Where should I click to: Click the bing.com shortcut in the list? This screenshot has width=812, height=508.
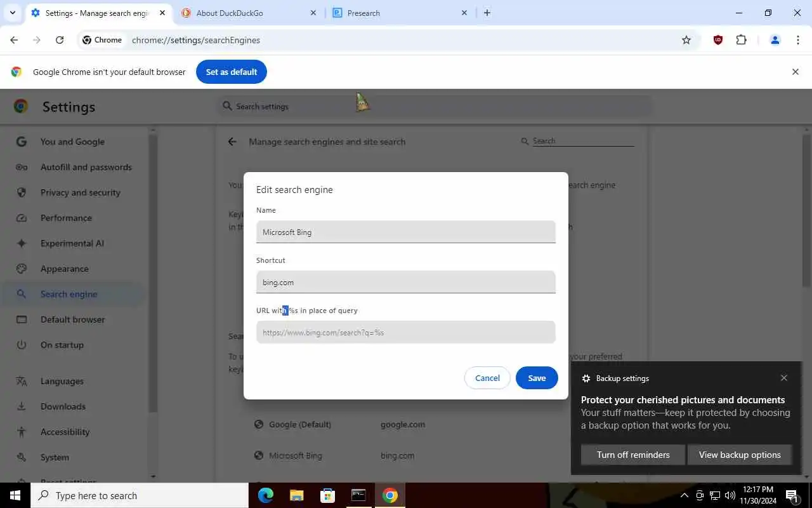(397, 455)
